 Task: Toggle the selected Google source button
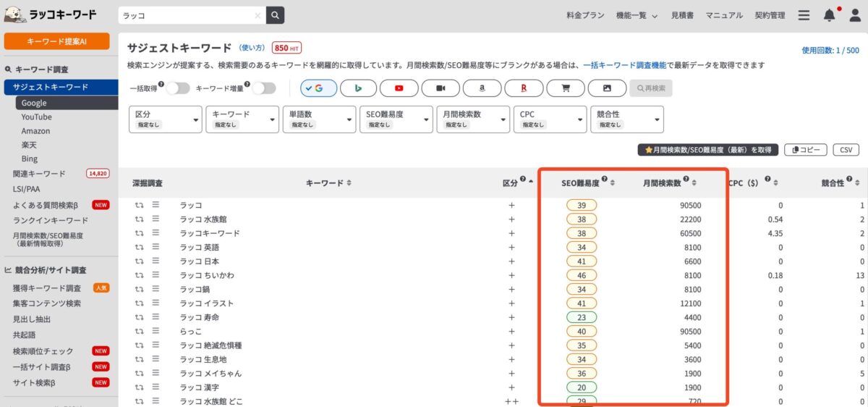pyautogui.click(x=318, y=88)
